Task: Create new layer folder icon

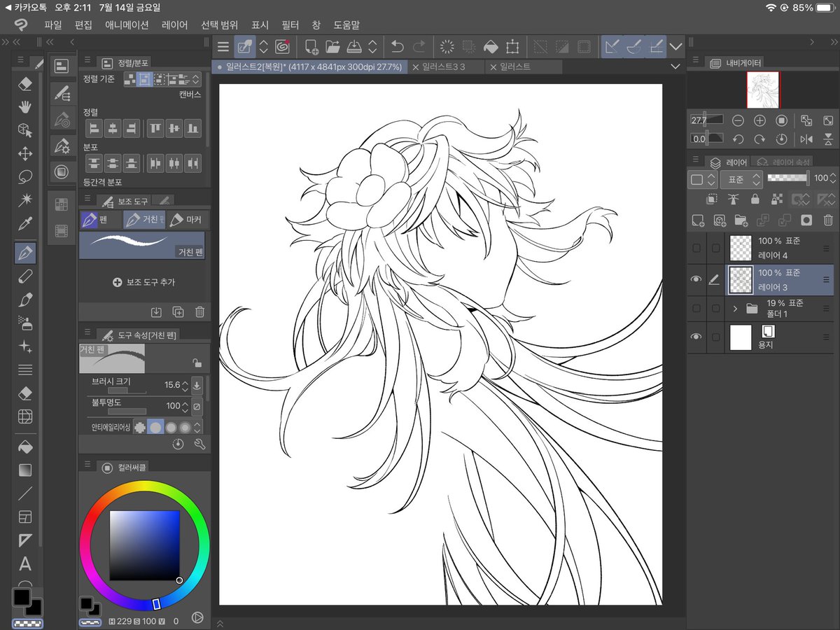Action: [741, 220]
